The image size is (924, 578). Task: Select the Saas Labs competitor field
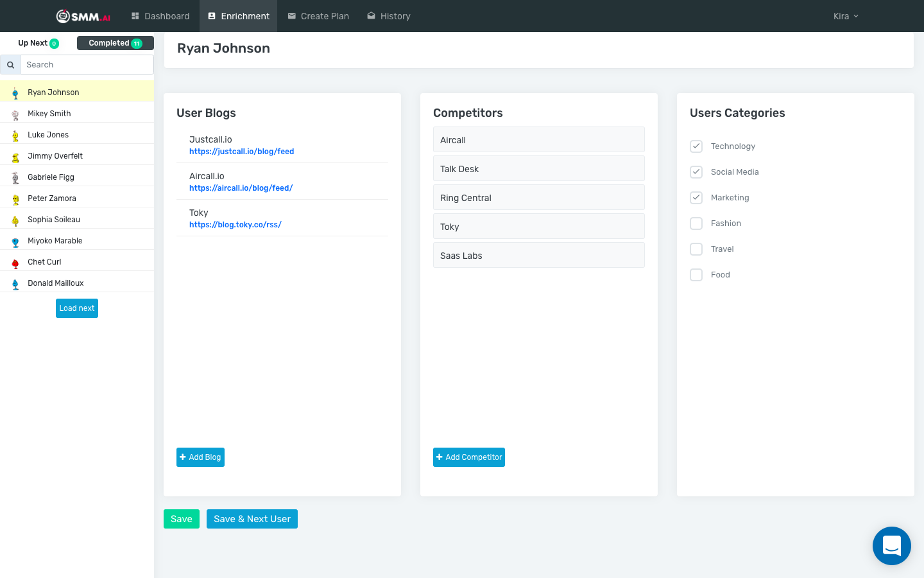[539, 255]
